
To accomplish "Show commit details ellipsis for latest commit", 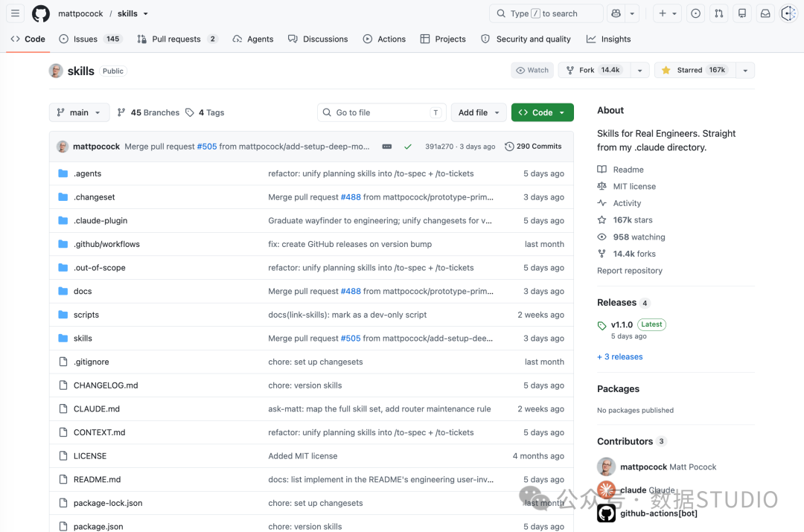I will [387, 147].
